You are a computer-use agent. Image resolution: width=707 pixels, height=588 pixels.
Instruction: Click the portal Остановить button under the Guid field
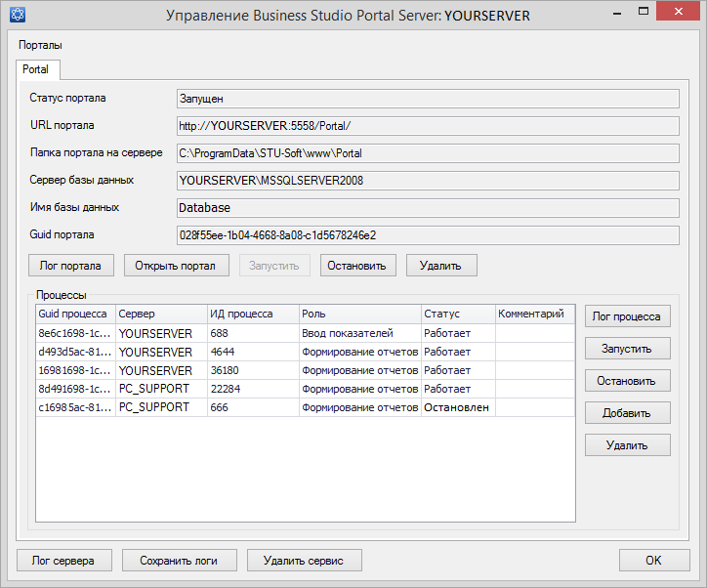[358, 266]
